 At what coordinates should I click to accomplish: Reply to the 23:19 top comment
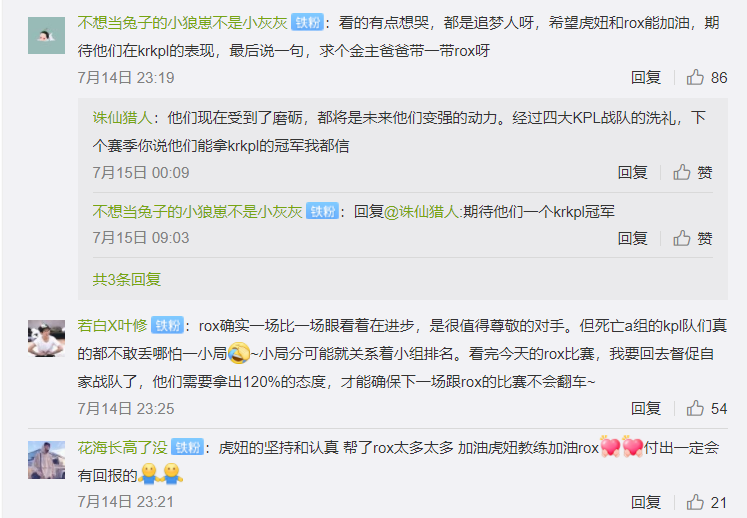pyautogui.click(x=646, y=77)
